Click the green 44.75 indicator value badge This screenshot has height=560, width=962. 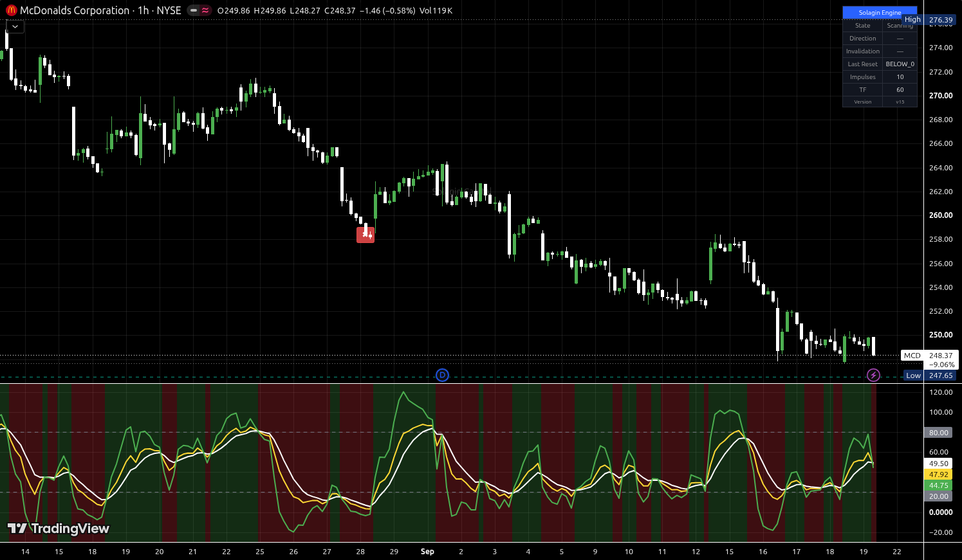(939, 485)
